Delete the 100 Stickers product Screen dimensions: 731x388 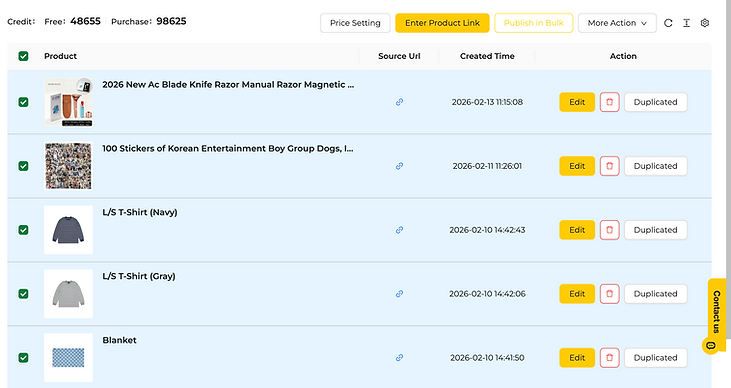pyautogui.click(x=609, y=166)
